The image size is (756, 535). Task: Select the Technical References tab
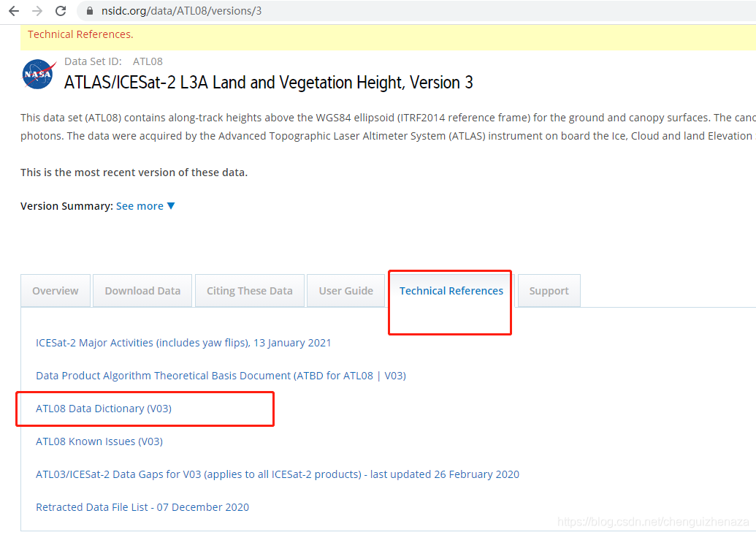click(451, 291)
